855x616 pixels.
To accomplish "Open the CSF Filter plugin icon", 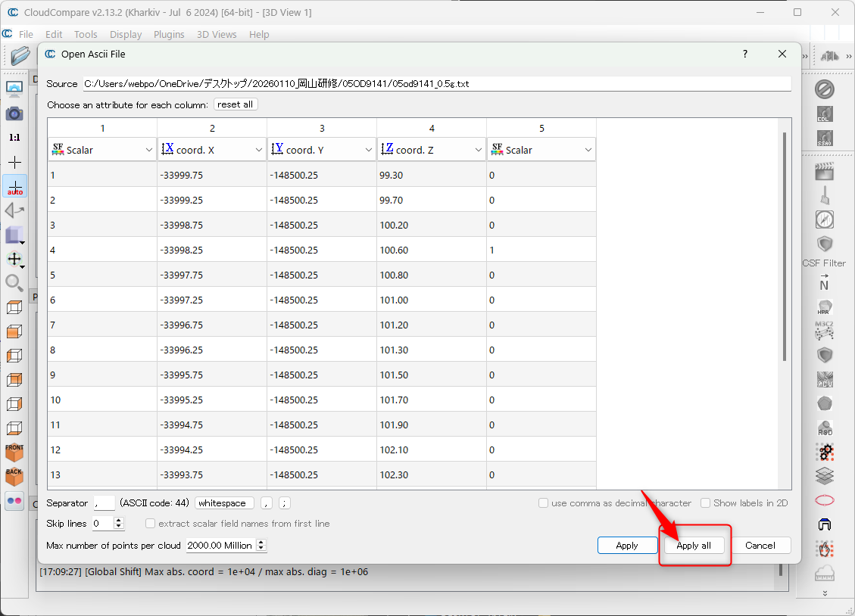I will pos(825,244).
